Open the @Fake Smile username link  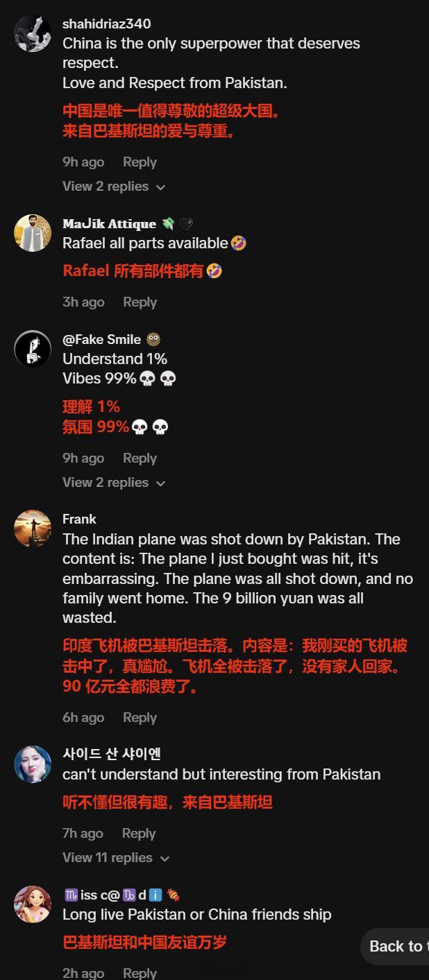102,339
